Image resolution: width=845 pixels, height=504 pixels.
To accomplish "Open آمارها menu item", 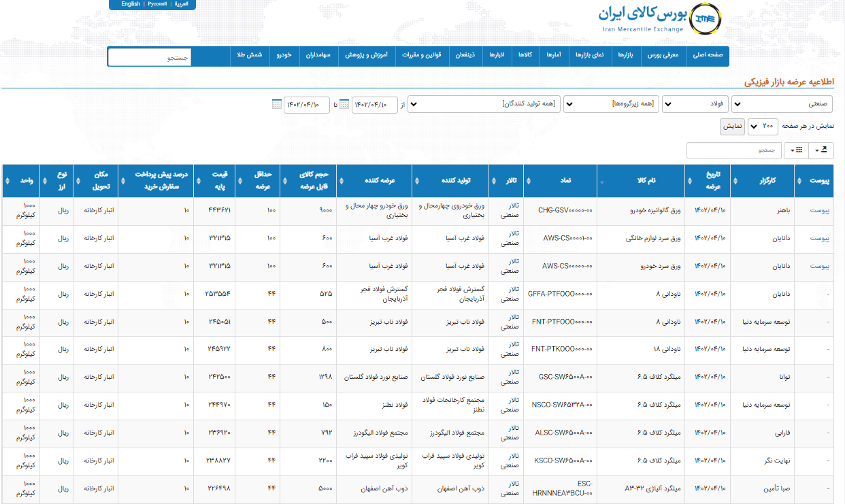I will (554, 54).
